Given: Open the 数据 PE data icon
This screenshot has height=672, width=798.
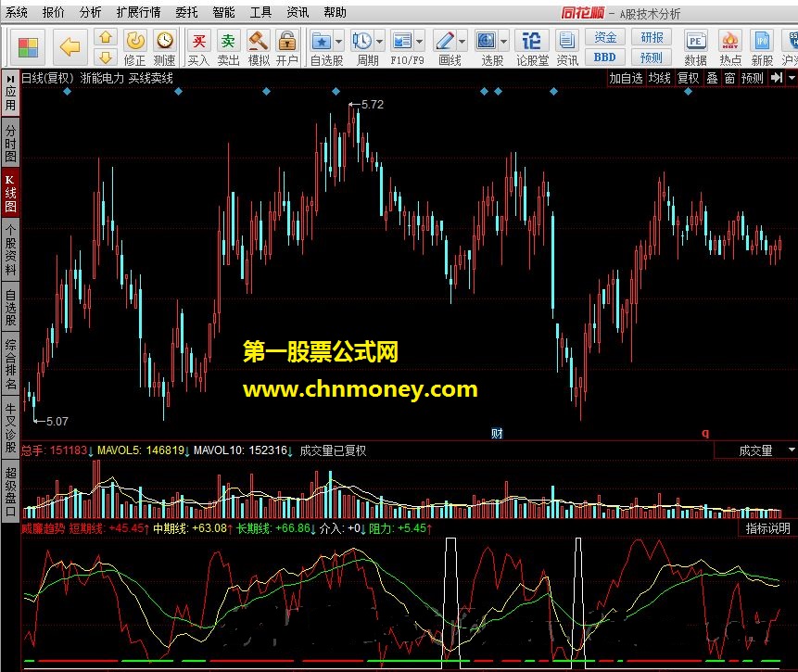Looking at the screenshot, I should [x=695, y=48].
